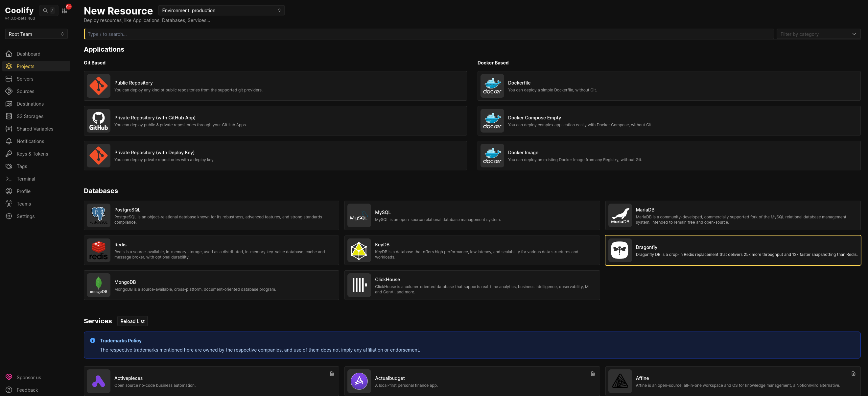Open the Environment: production dropdown

click(x=221, y=11)
